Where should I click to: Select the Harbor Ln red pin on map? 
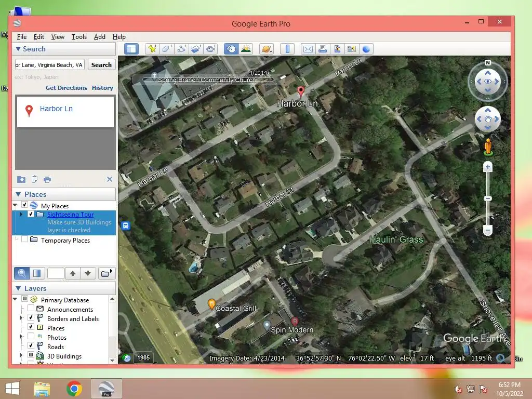[301, 91]
